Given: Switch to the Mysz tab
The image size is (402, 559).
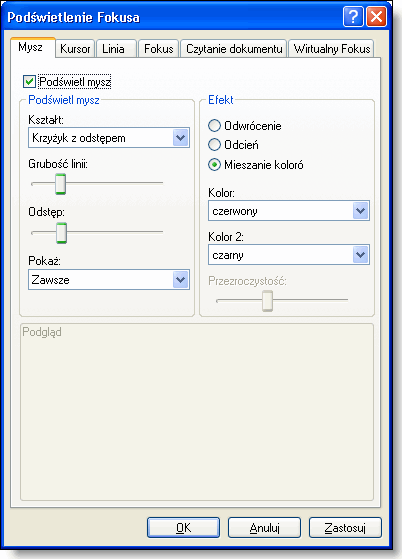Looking at the screenshot, I should (32, 47).
